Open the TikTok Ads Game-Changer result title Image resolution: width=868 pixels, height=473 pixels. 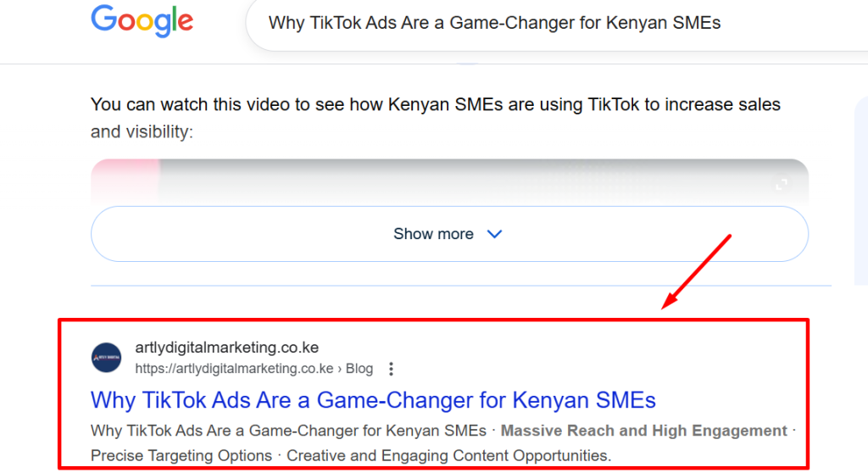tap(373, 399)
